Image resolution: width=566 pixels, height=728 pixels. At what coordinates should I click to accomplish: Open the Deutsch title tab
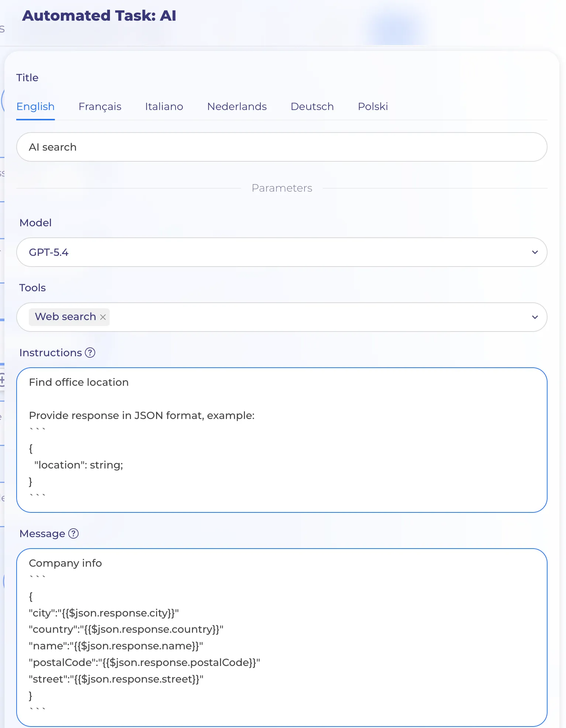click(312, 107)
